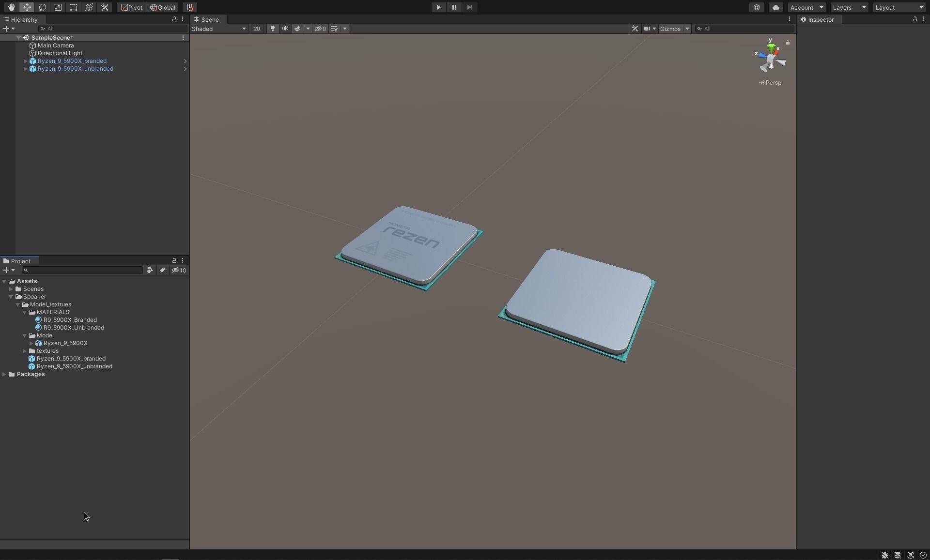The width and height of the screenshot is (930, 560).
Task: Open the Account dropdown
Action: coord(806,7)
